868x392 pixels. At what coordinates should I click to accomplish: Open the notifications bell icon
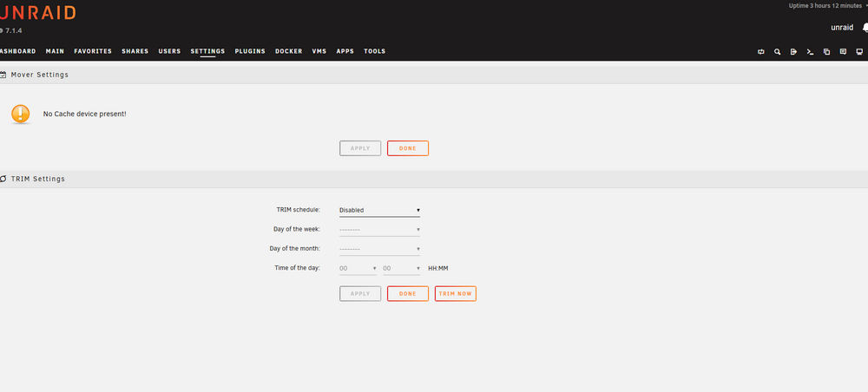pos(865,28)
